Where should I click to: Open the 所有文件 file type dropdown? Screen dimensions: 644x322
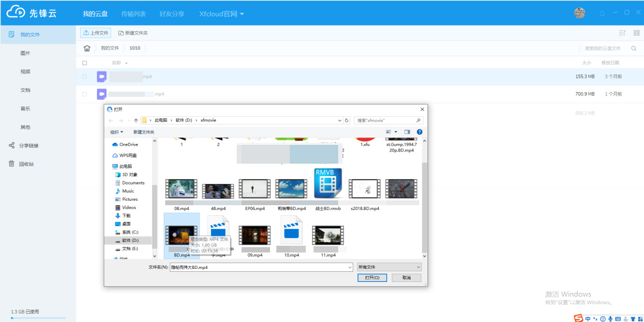click(389, 267)
